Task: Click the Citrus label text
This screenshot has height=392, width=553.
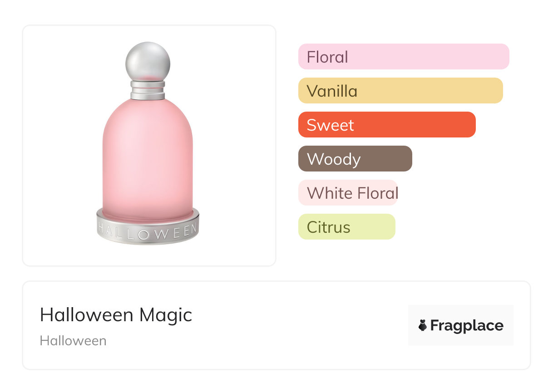Action: [x=328, y=227]
